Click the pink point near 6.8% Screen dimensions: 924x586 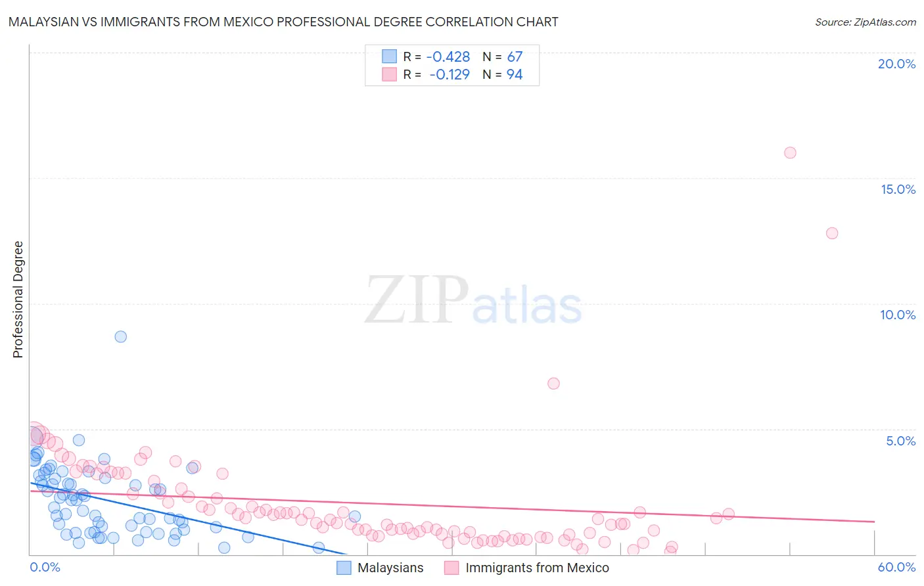(x=553, y=383)
